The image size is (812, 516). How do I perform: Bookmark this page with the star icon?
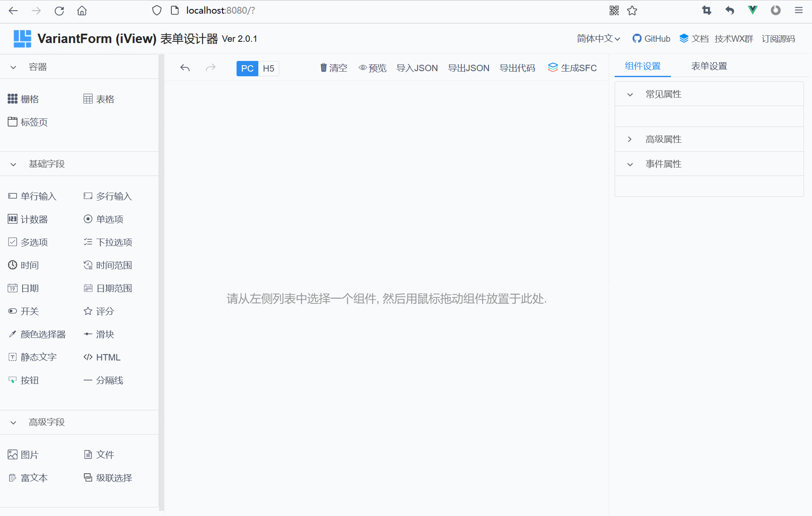pyautogui.click(x=632, y=11)
